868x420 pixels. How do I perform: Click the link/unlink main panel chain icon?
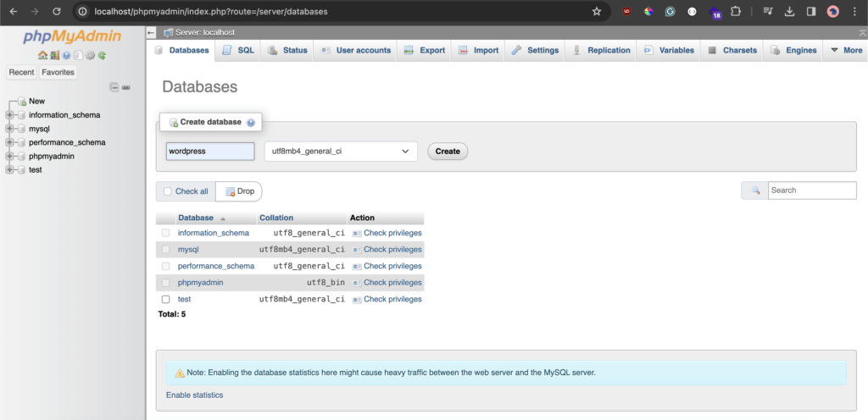(126, 87)
